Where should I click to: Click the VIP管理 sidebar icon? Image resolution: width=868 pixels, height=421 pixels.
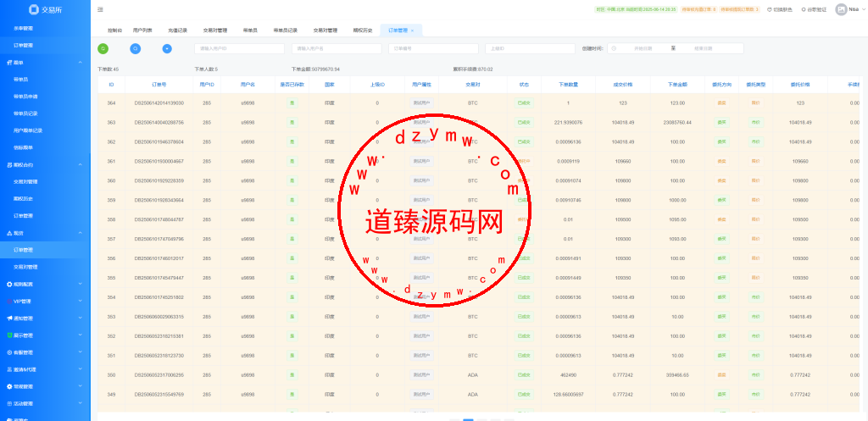pos(9,302)
